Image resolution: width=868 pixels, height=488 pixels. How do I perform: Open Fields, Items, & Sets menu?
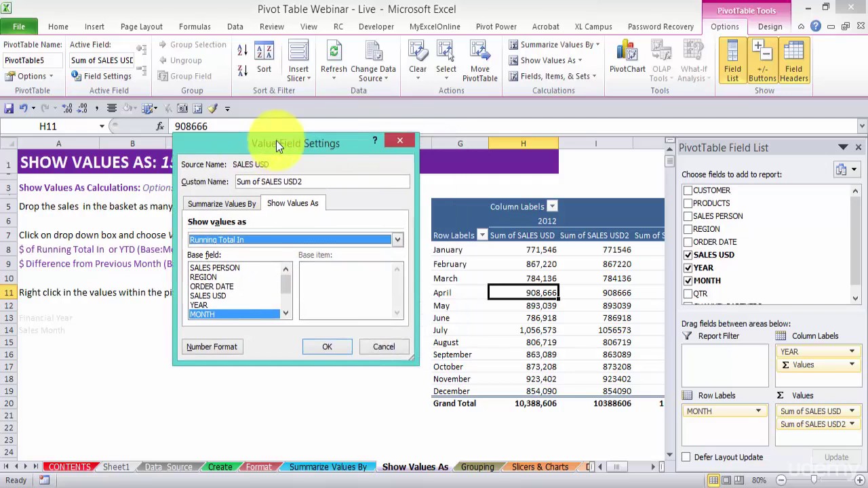(x=553, y=76)
